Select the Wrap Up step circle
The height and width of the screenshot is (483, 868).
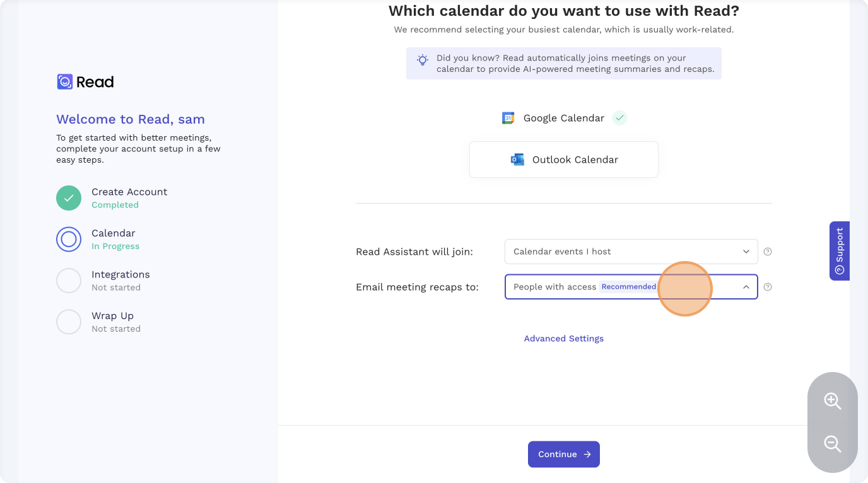pos(69,322)
